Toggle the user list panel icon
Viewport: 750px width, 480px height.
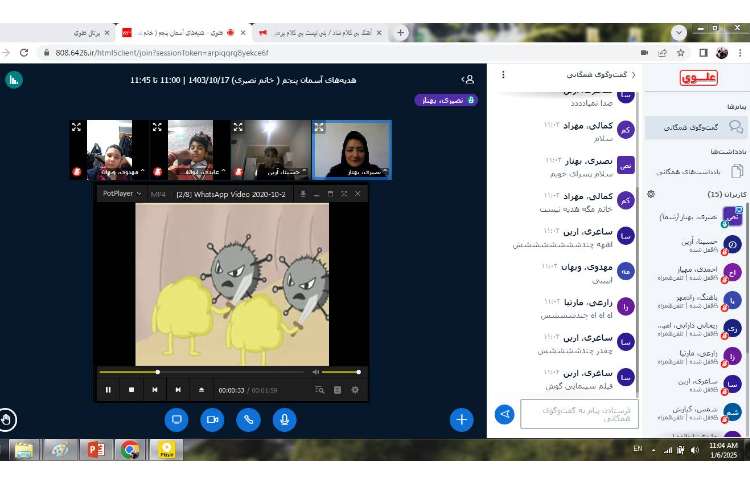(467, 78)
